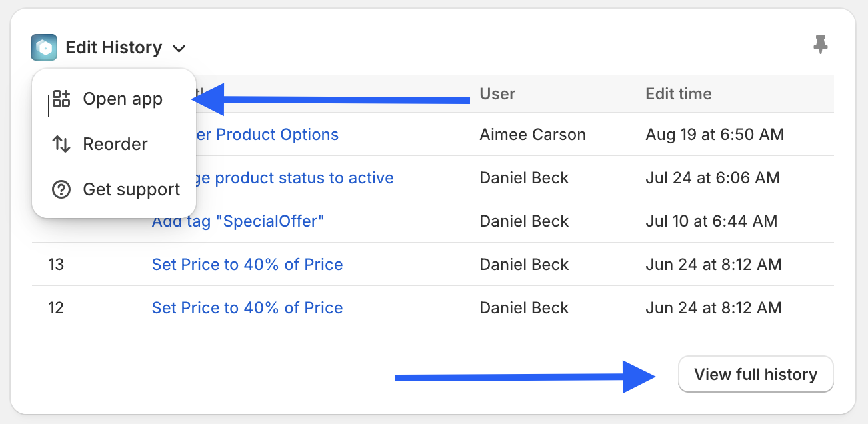Click the Edit History app logo icon
The height and width of the screenshot is (424, 868).
pos(44,47)
